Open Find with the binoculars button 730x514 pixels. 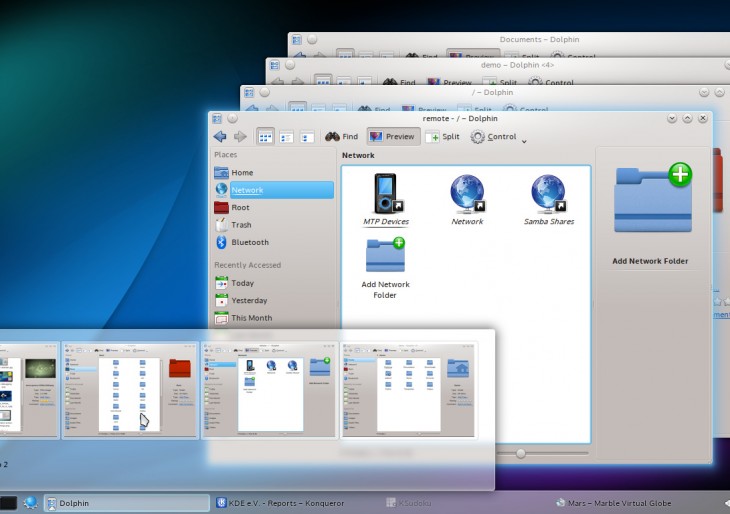341,137
